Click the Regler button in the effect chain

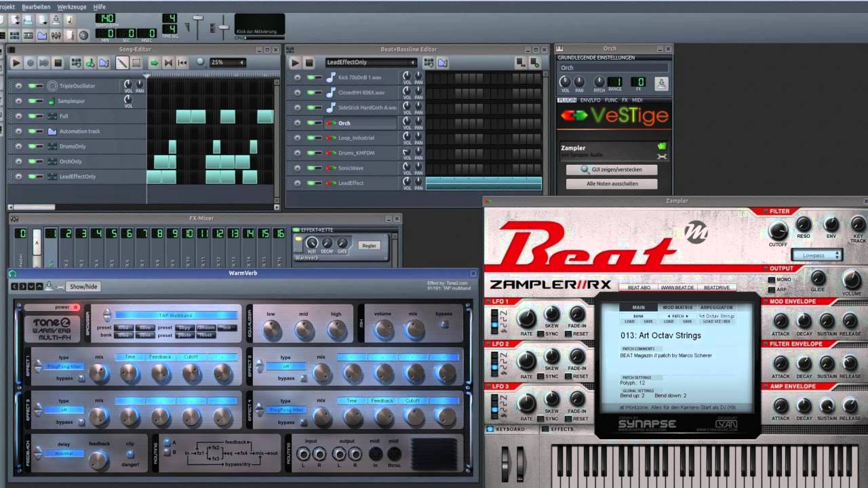[370, 245]
